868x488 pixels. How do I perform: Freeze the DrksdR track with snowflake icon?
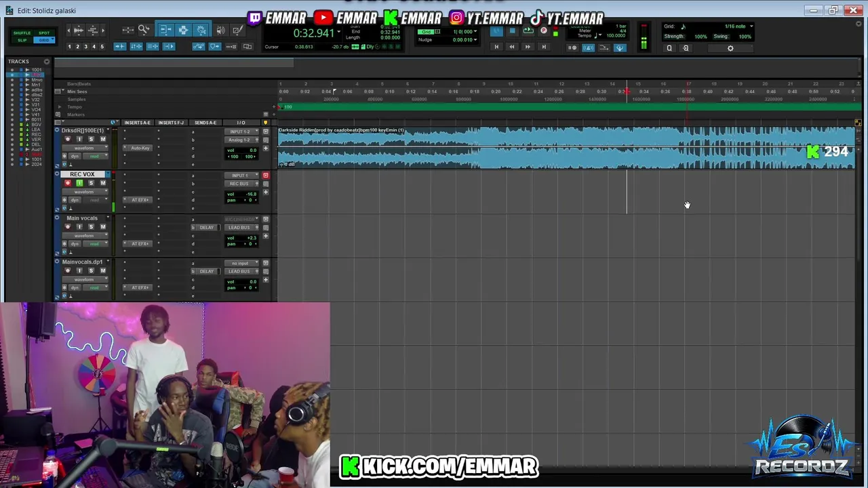tap(64, 156)
